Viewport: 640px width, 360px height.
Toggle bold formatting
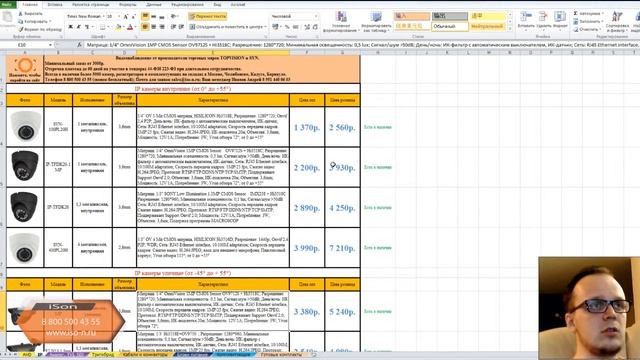pyautogui.click(x=70, y=27)
